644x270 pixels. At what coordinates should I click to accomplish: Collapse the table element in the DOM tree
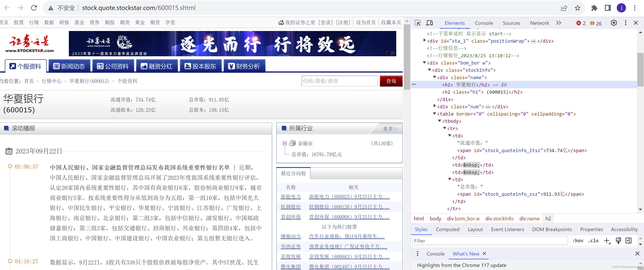[x=434, y=114]
